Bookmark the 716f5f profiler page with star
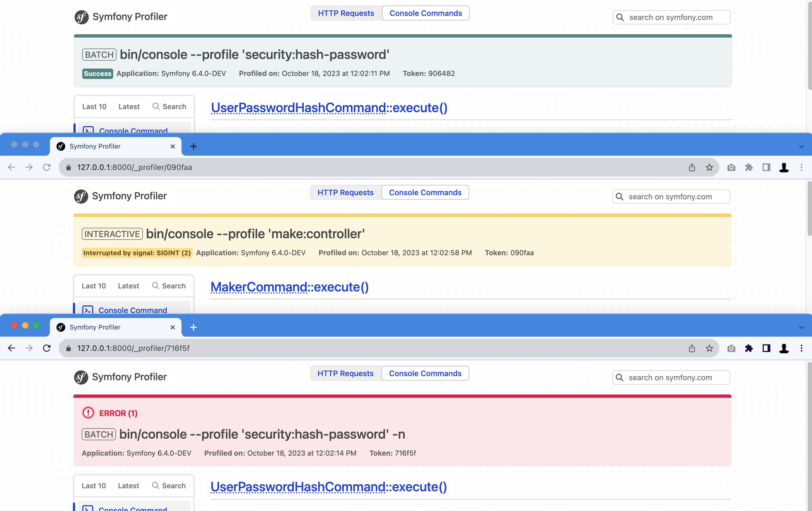The image size is (812, 511). click(x=709, y=348)
